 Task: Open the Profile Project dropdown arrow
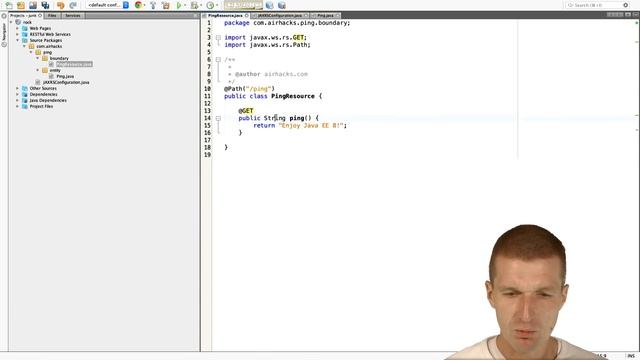click(217, 5)
